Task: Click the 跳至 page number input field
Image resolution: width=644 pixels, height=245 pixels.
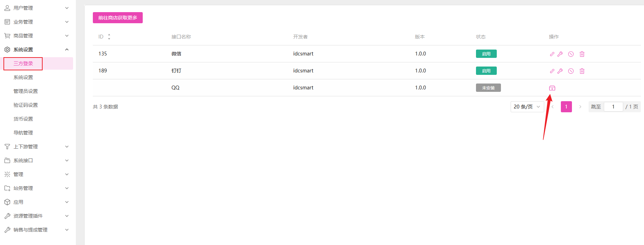Action: click(613, 107)
